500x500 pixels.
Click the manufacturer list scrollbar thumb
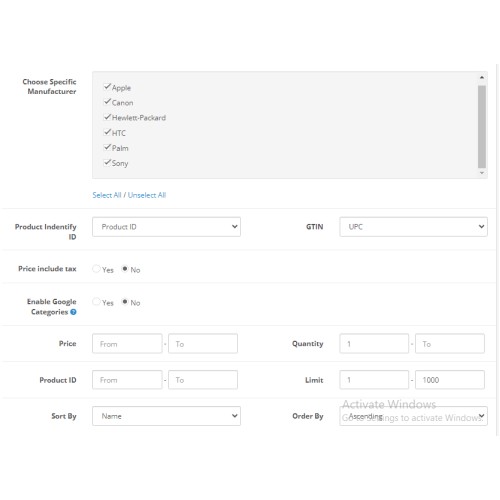click(x=482, y=127)
